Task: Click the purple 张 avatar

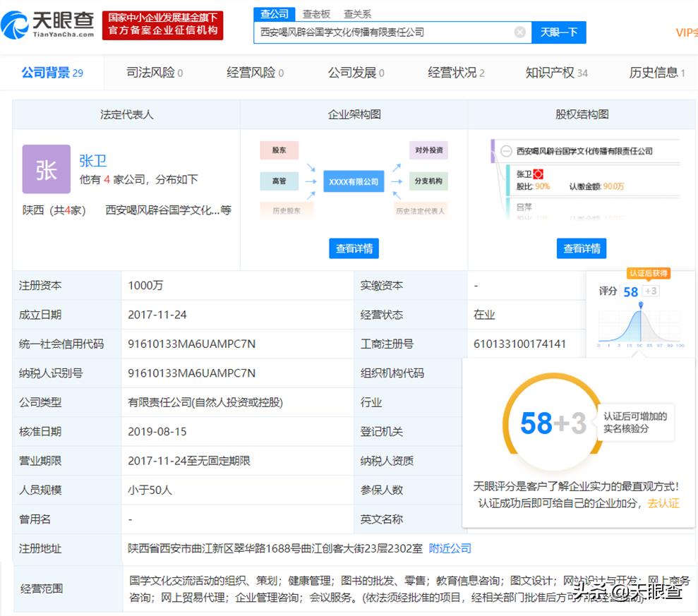Action: pyautogui.click(x=47, y=169)
